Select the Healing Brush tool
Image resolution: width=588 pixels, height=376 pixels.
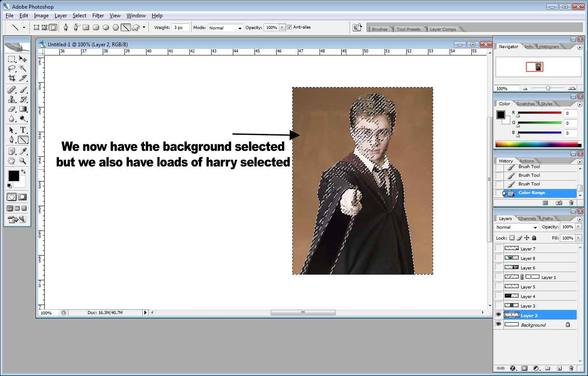(x=12, y=90)
